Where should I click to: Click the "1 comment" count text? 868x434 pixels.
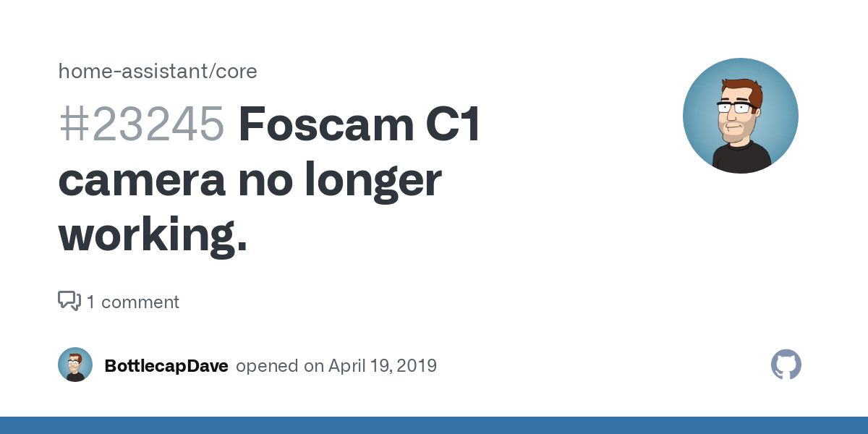pyautogui.click(x=133, y=302)
